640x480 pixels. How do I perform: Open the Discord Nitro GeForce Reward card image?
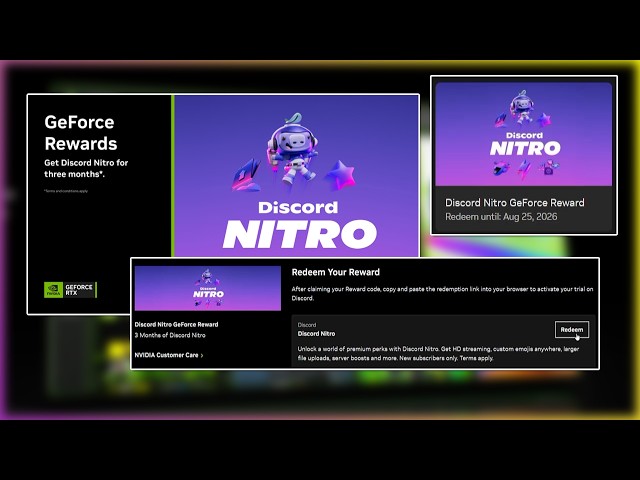click(524, 134)
